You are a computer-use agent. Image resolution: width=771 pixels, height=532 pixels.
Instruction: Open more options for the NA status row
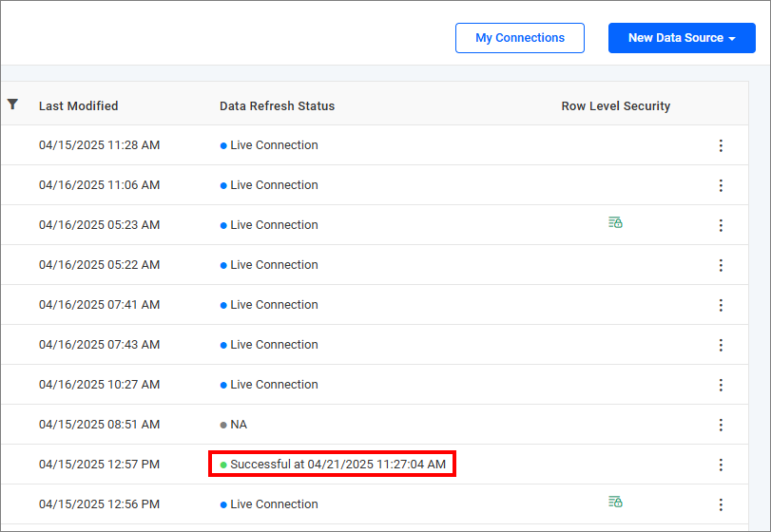pos(721,425)
